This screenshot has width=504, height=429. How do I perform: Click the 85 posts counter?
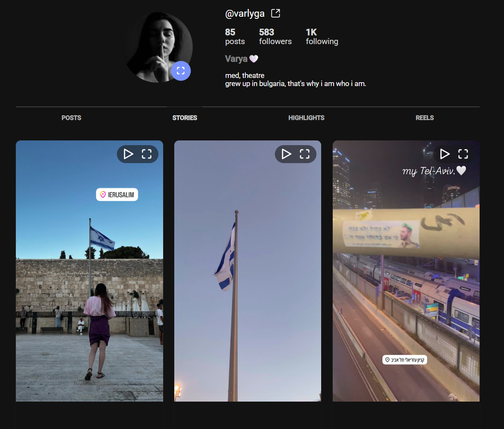click(x=235, y=37)
